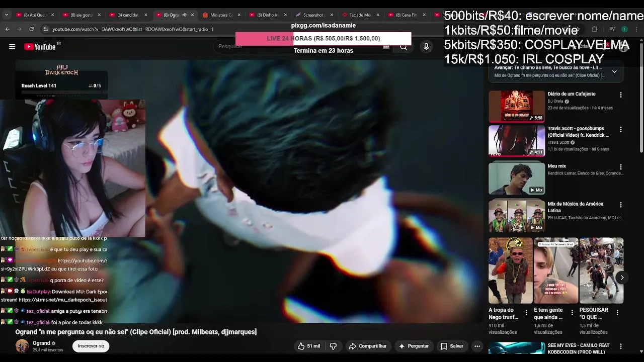The width and height of the screenshot is (644, 362).
Task: Open options for Mix de Música da América Latina
Action: [x=620, y=205]
